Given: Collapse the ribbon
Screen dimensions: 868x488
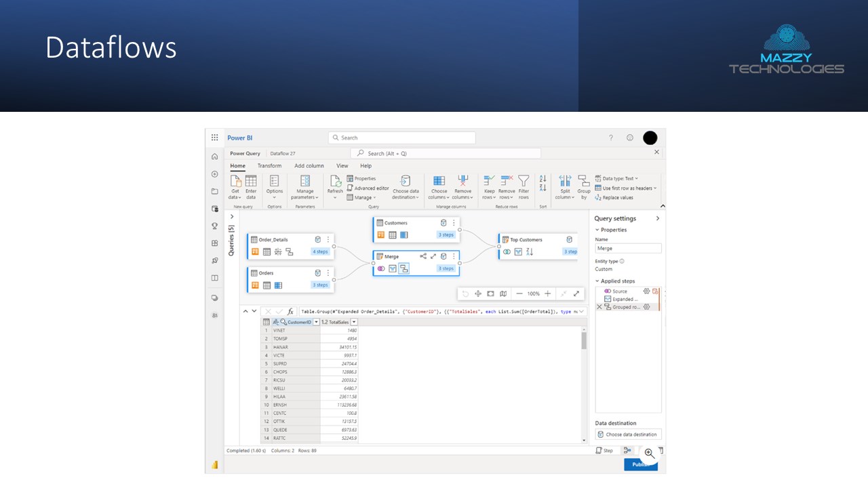Looking at the screenshot, I should click(663, 206).
